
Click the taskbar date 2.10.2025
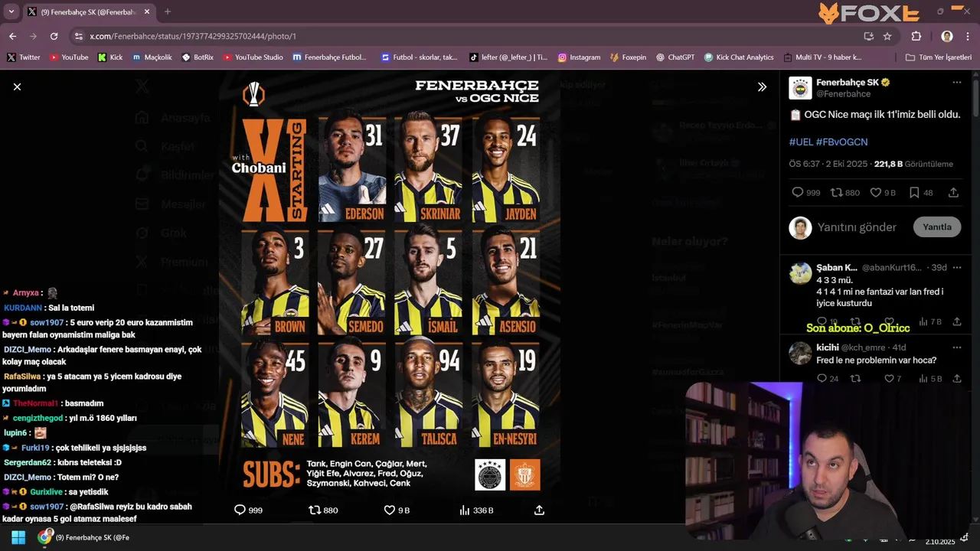(x=939, y=542)
